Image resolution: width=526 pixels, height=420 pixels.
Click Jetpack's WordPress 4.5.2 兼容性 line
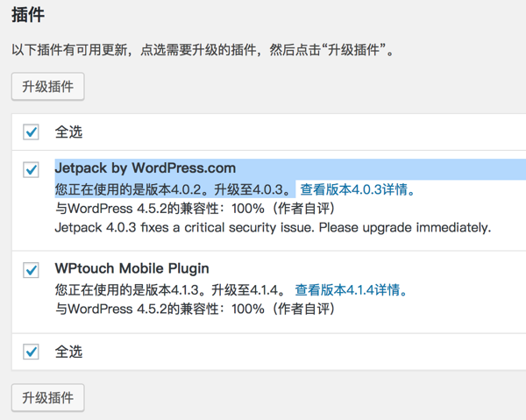(195, 209)
